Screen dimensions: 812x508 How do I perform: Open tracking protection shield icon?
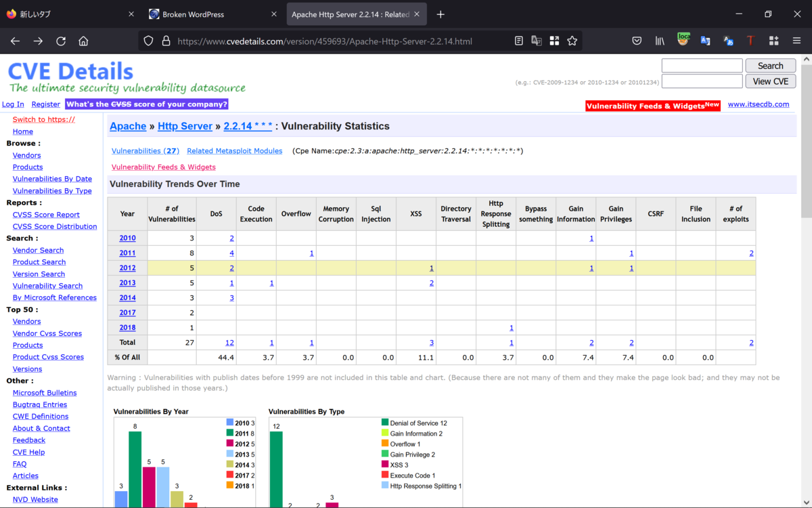[x=149, y=41]
